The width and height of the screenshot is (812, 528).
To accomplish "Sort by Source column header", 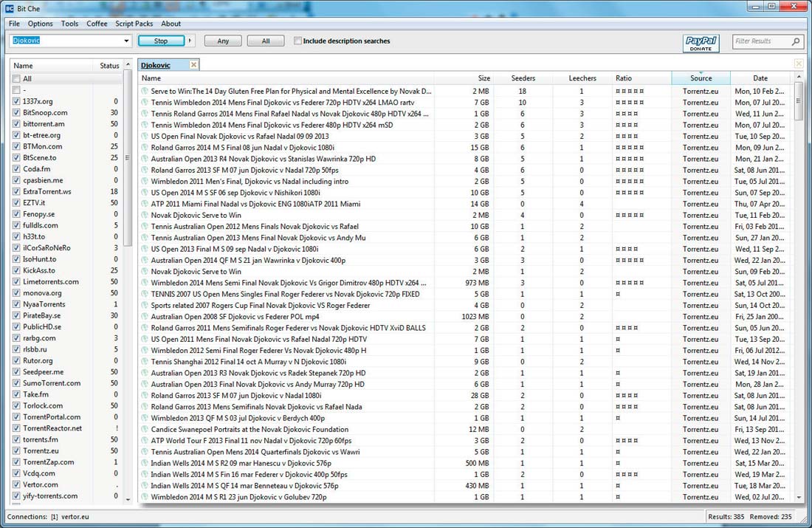I will pos(701,78).
